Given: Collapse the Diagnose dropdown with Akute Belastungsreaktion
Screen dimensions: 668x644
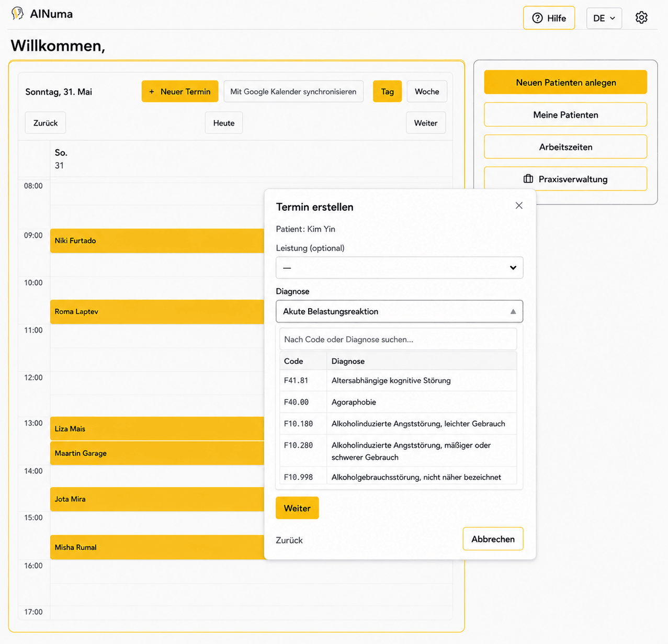Looking at the screenshot, I should click(399, 311).
